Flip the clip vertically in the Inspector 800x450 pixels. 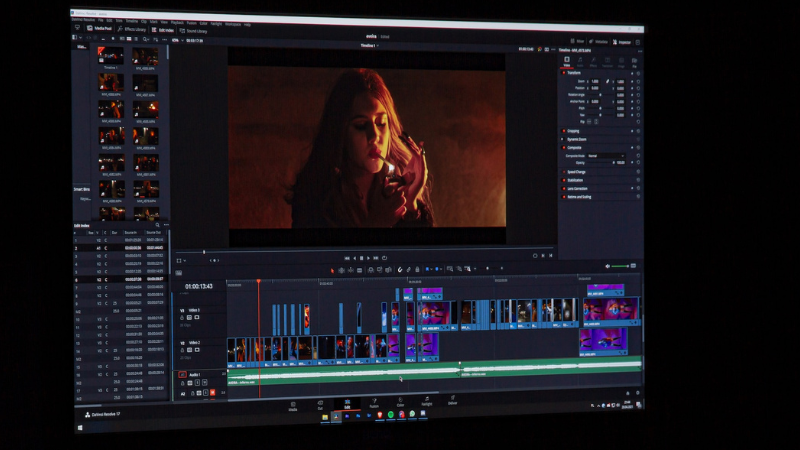pos(596,122)
